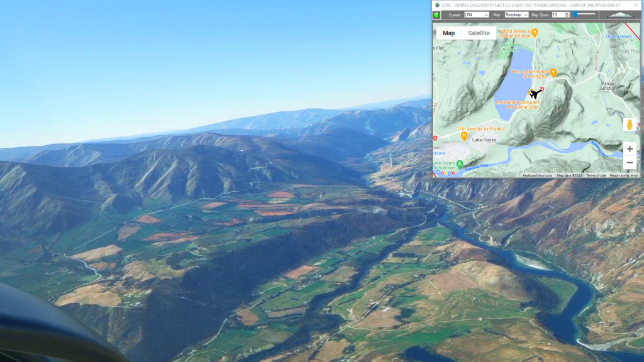644x362 pixels.
Task: Expand the Map type Roadmap dropdown
Action: click(x=516, y=14)
